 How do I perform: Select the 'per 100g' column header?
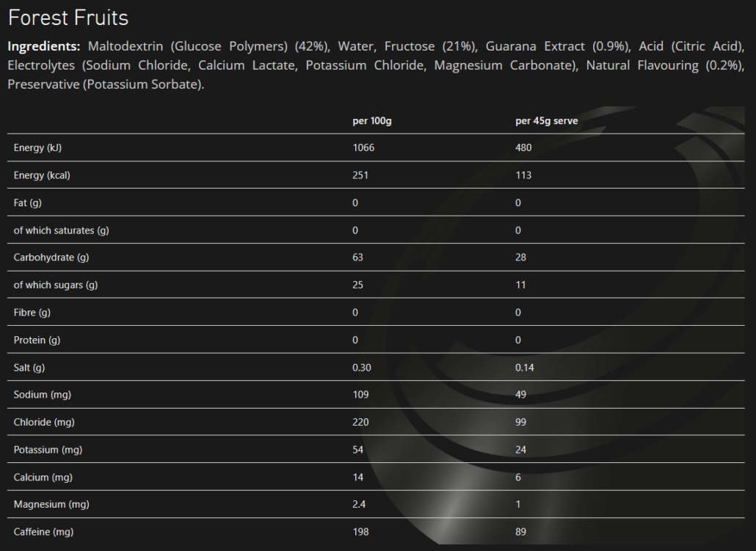tap(372, 121)
